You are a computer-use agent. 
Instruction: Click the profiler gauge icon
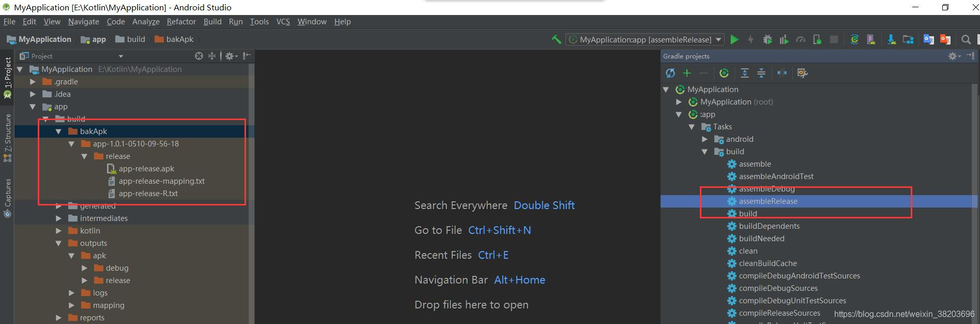click(801, 39)
